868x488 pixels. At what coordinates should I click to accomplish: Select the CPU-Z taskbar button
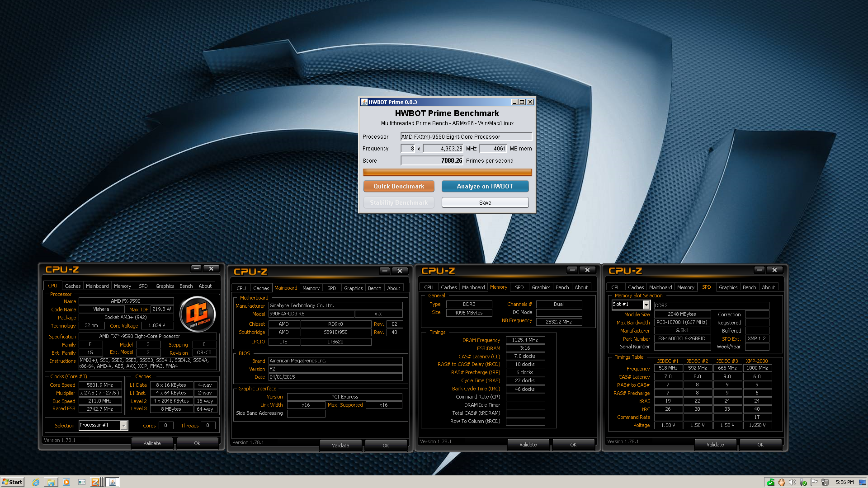click(95, 482)
